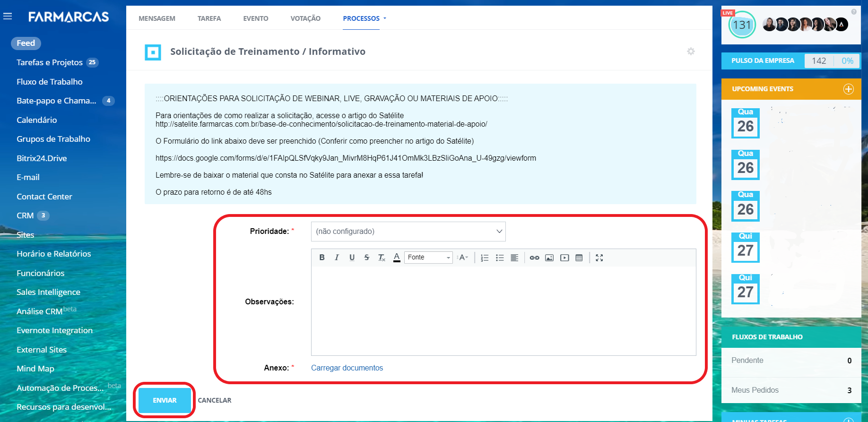Screen dimensions: 868x422
Task: Open the Processos tab menu
Action: pyautogui.click(x=365, y=18)
